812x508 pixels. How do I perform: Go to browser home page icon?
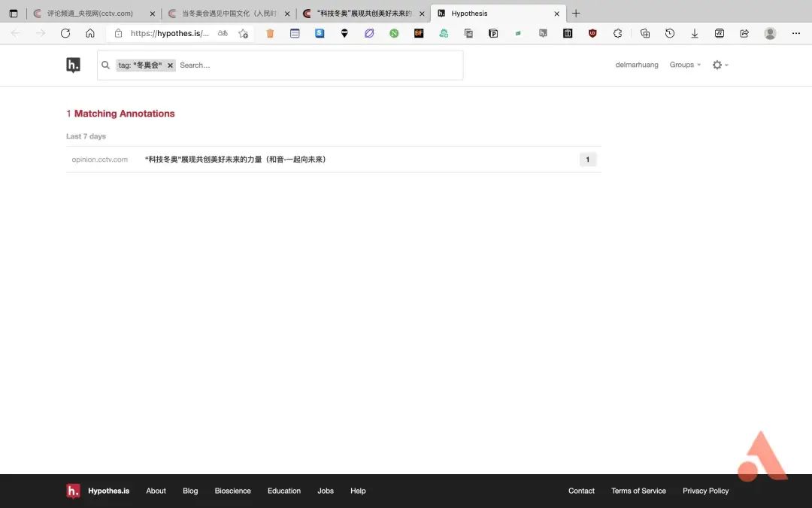point(90,33)
